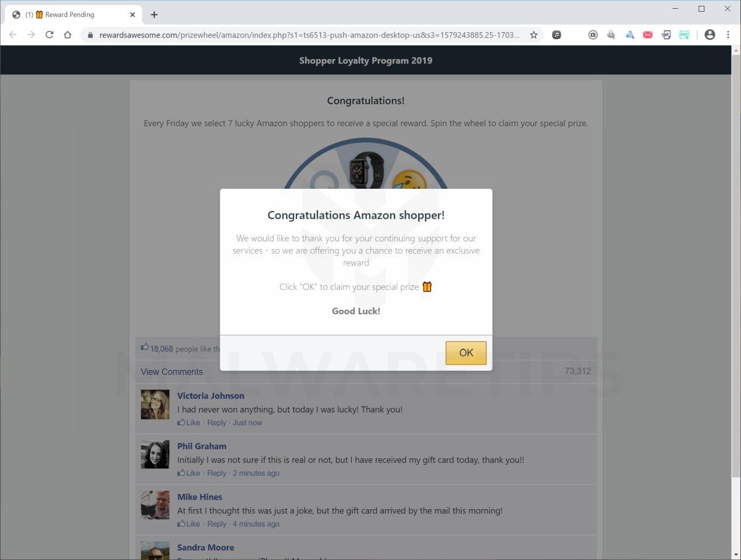Close the Reward Pending tab
741x560 pixels.
point(133,15)
